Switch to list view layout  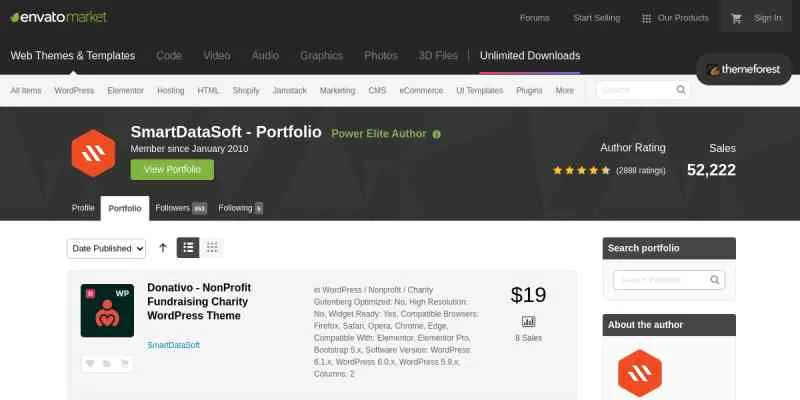coord(188,247)
